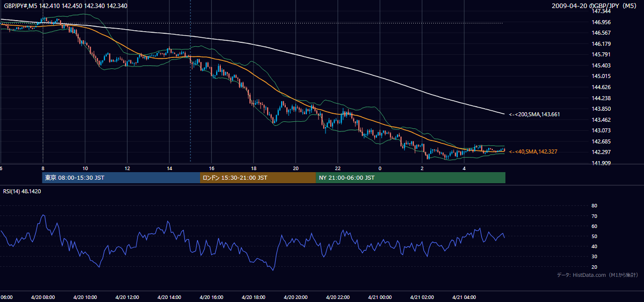
Task: Click price axis value 145.791
Action: click(x=602, y=54)
